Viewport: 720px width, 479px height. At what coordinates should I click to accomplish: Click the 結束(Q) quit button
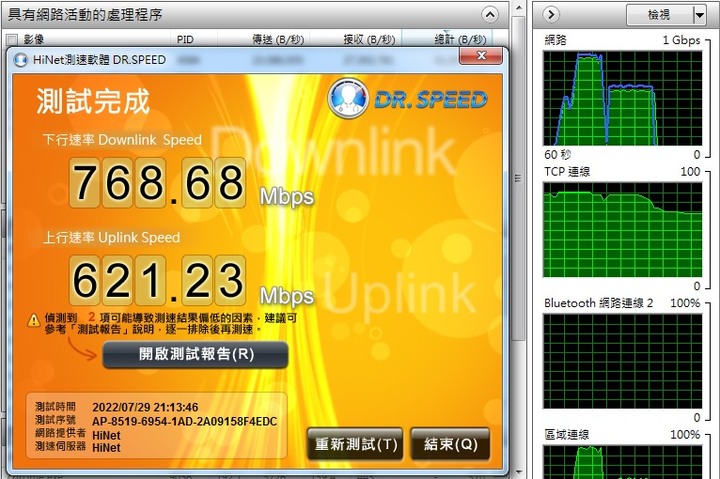[450, 444]
